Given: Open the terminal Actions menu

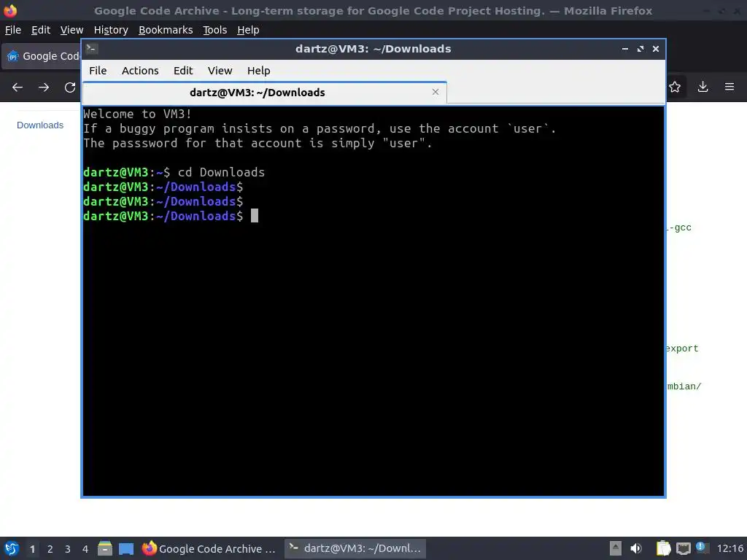Looking at the screenshot, I should (x=140, y=71).
